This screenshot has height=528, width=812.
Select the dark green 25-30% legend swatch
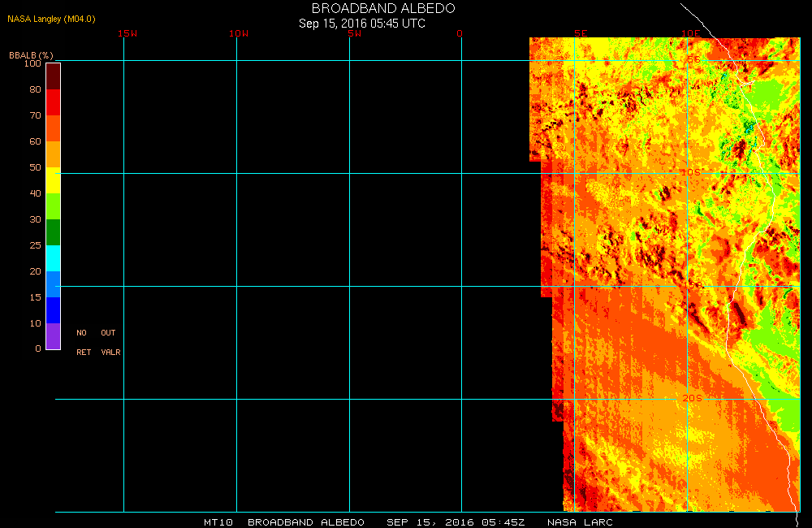(53, 232)
